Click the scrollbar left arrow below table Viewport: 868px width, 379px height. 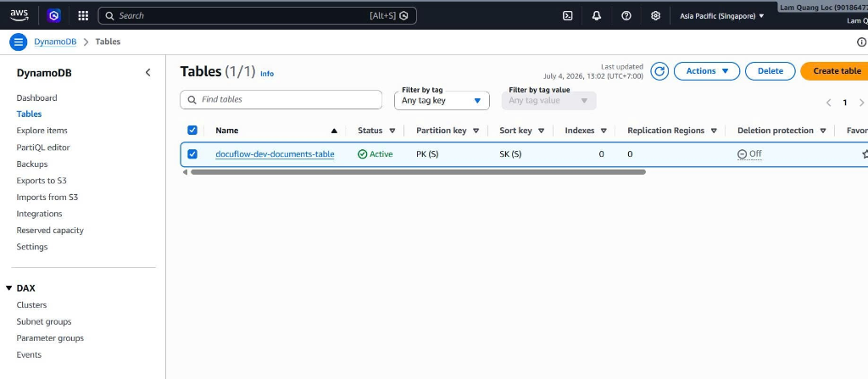185,172
